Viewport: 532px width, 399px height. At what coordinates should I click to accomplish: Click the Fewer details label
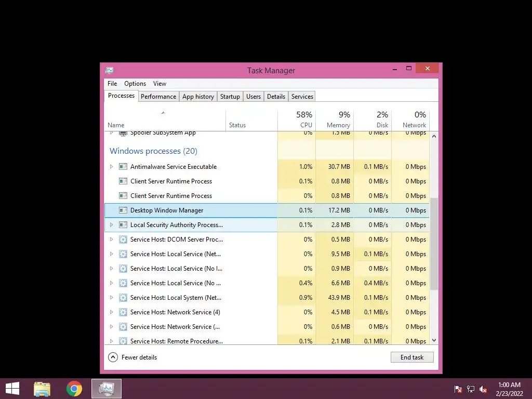139,357
